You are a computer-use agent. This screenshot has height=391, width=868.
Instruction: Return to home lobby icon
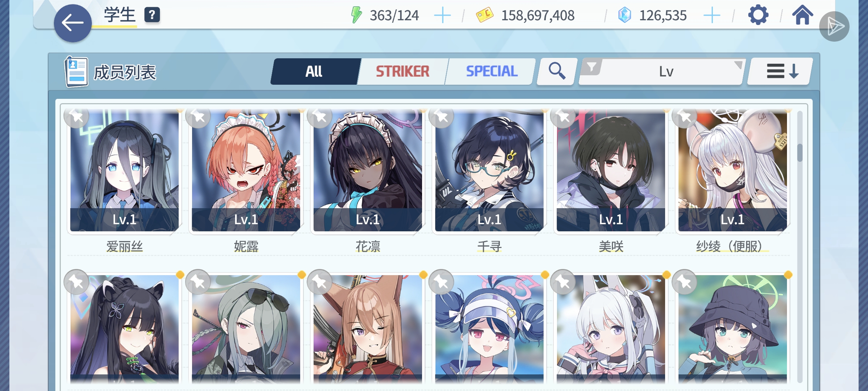[x=803, y=15]
